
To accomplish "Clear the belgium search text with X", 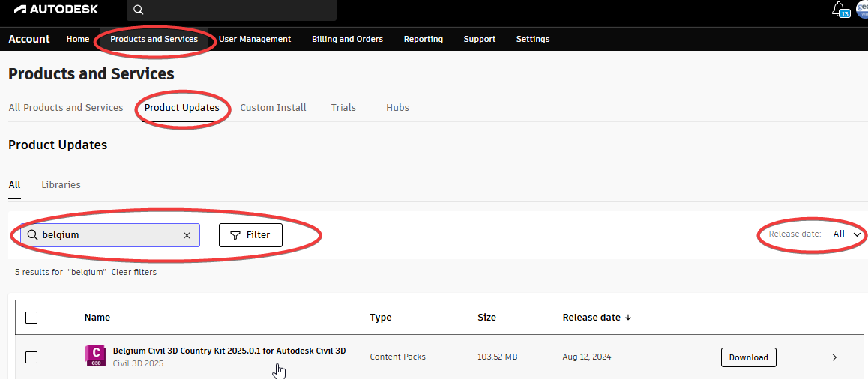I will tap(187, 236).
